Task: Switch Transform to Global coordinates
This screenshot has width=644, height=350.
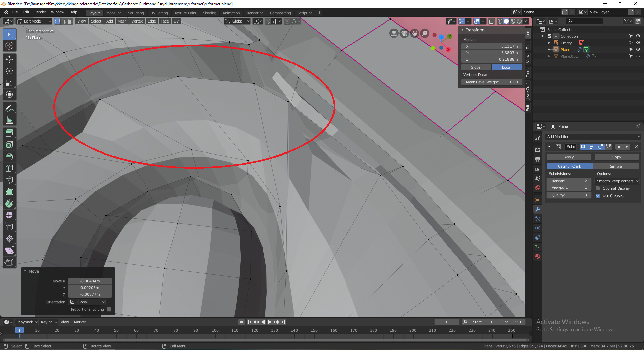Action: [x=476, y=67]
